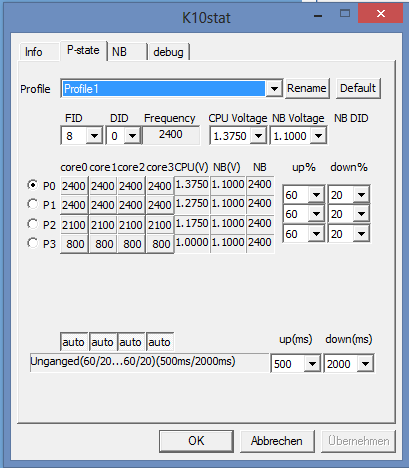This screenshot has width=409, height=468.
Task: Close the K10stat window
Action: coord(380,14)
